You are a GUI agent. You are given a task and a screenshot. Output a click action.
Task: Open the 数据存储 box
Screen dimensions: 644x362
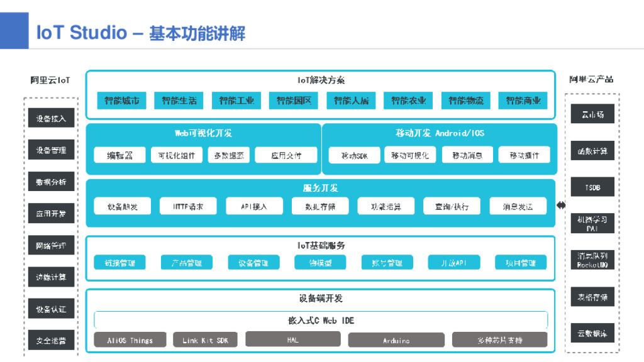tap(320, 206)
